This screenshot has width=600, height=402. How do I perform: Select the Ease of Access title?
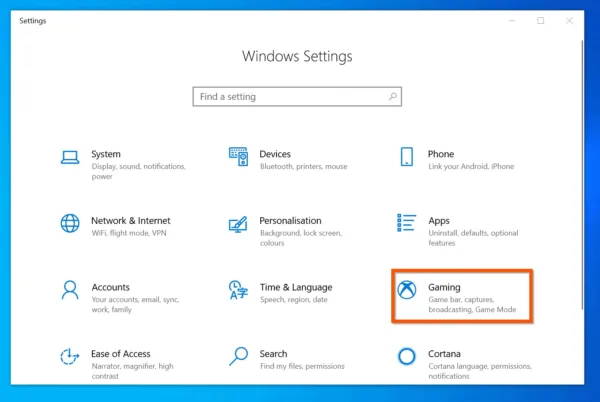point(121,354)
